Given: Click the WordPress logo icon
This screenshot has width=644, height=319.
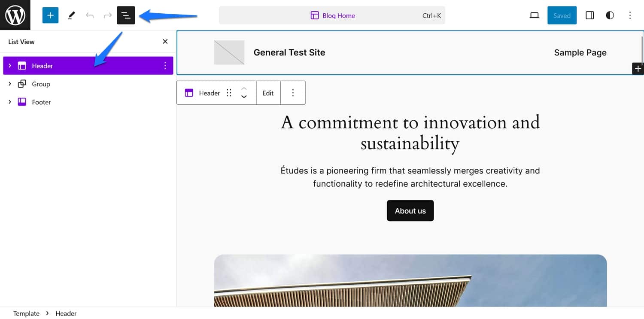Looking at the screenshot, I should tap(15, 15).
